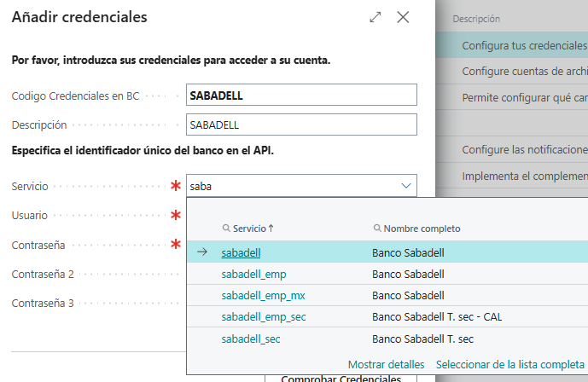Click the Descripción input field
588x382 pixels.
point(300,125)
